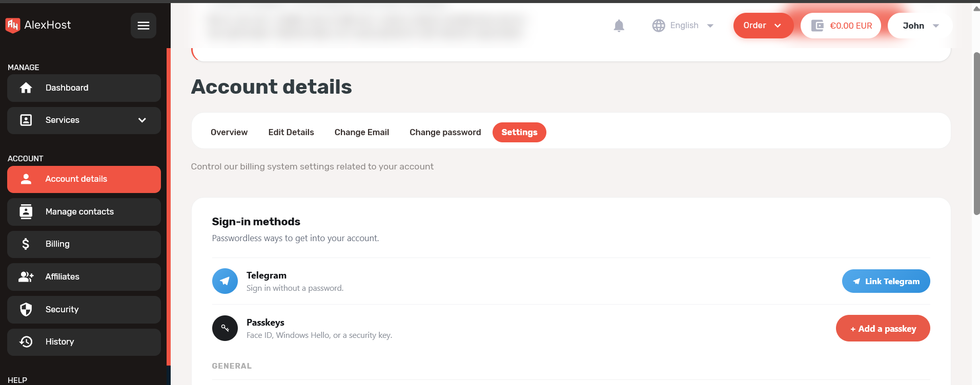Switch to the Overview tab
The image size is (980, 385).
pyautogui.click(x=229, y=132)
